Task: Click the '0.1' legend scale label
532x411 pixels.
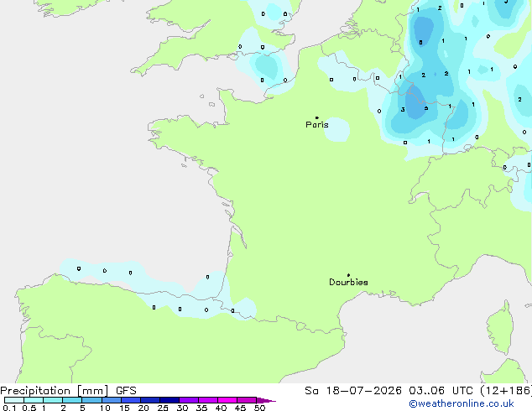Action: 9,408
